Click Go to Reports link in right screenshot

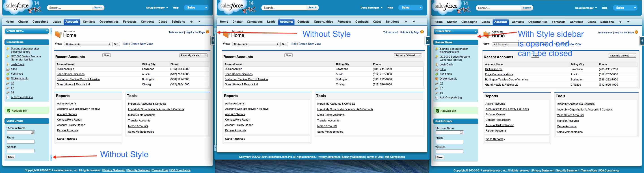tap(495, 139)
